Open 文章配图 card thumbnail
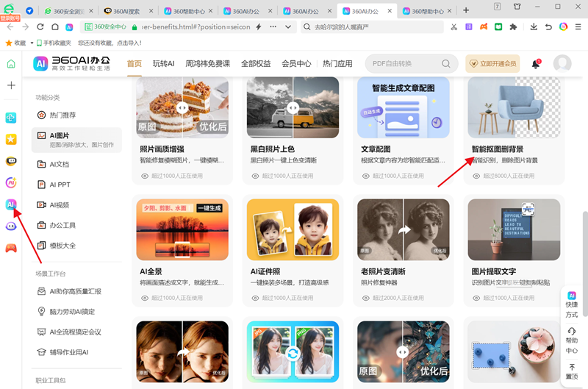 point(403,107)
